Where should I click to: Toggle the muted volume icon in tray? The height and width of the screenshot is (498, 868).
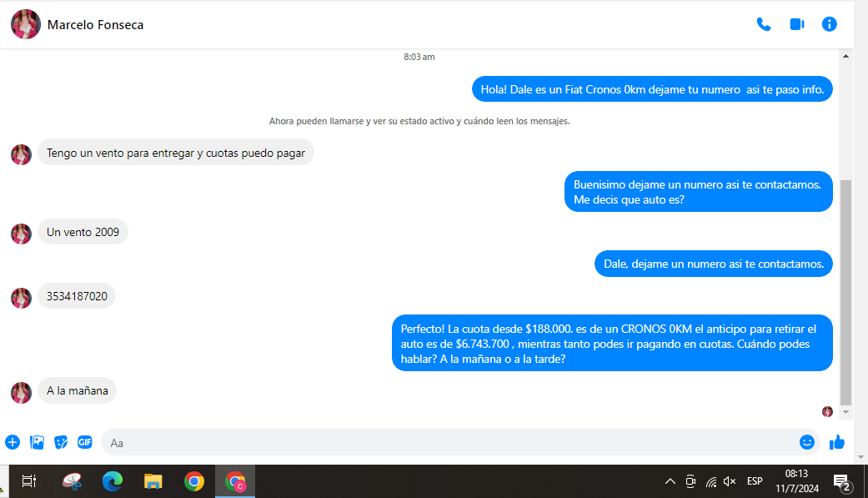tap(730, 481)
